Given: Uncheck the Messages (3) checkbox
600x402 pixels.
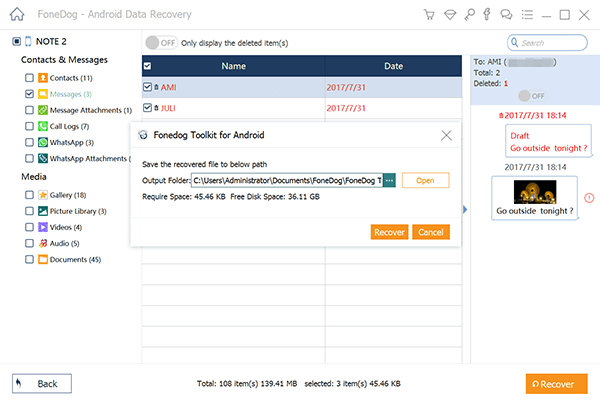Looking at the screenshot, I should point(29,94).
